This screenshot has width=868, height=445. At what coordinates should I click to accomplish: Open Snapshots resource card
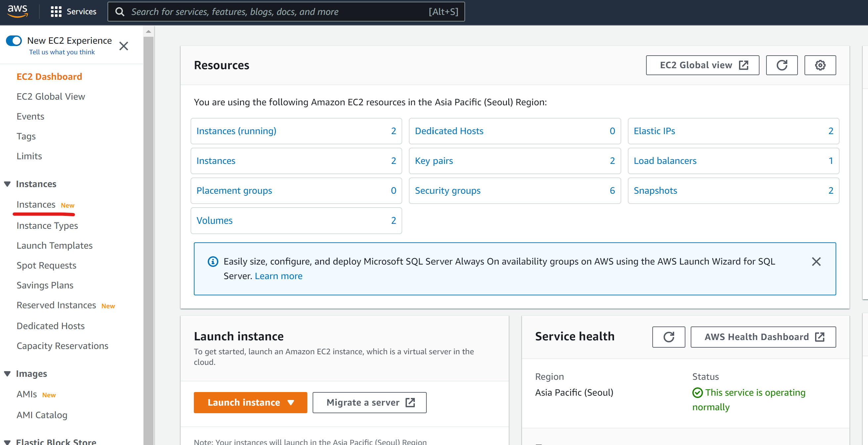click(733, 191)
